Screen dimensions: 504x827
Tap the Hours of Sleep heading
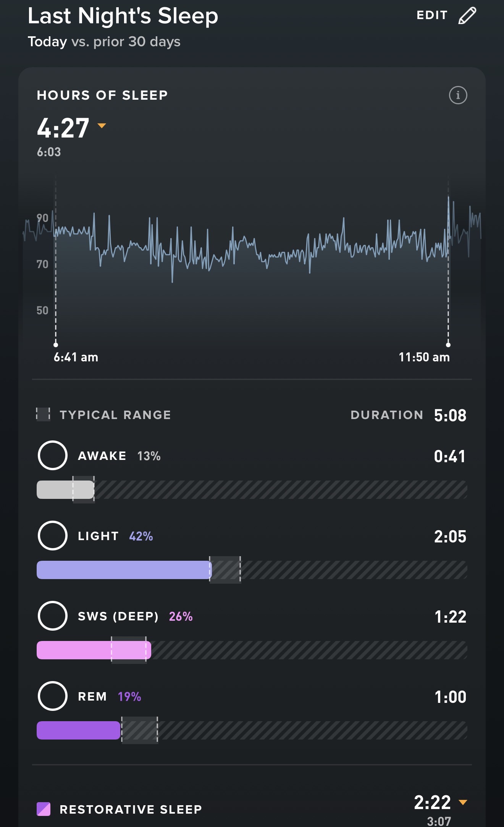point(102,95)
